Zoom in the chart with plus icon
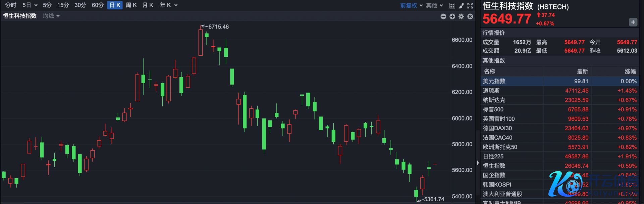644x204 pixels. coord(452,16)
